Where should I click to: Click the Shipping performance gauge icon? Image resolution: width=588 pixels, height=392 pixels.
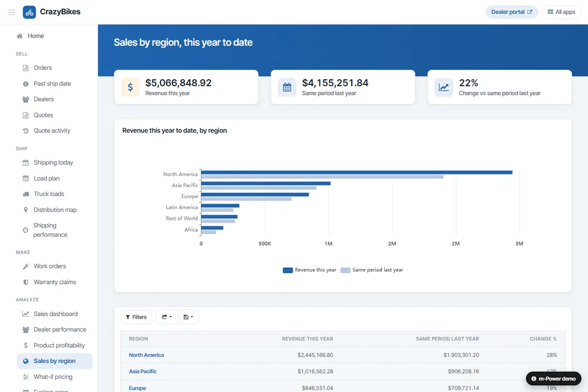click(x=26, y=230)
